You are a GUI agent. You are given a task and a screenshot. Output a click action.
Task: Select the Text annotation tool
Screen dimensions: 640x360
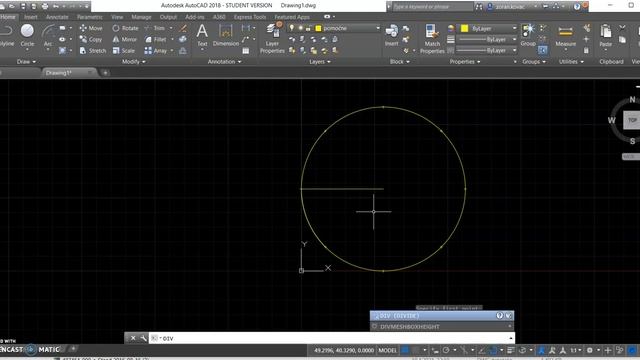(x=202, y=35)
